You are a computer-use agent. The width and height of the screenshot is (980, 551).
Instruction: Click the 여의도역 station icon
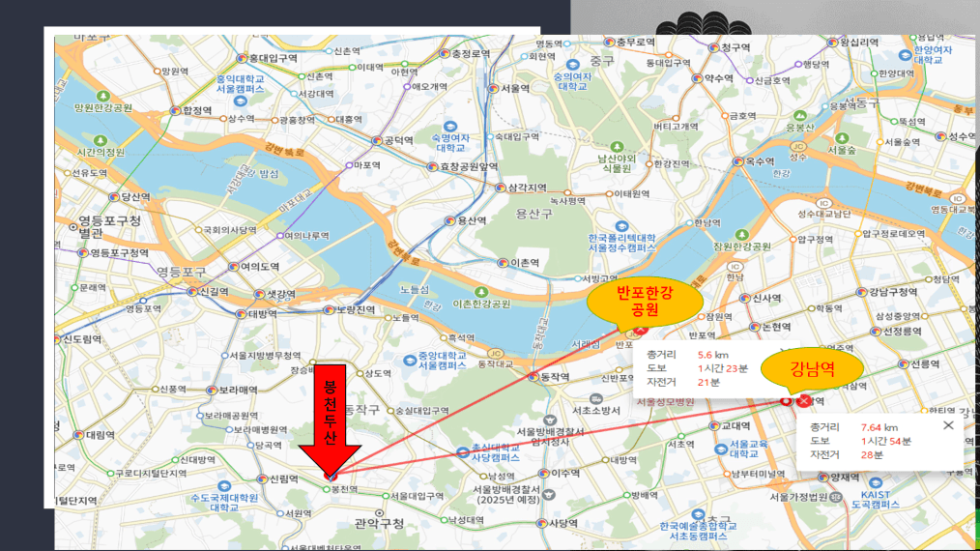[233, 267]
